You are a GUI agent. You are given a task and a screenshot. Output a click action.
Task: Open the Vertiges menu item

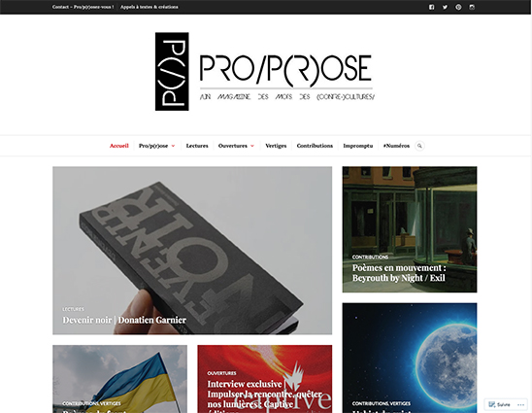[276, 146]
